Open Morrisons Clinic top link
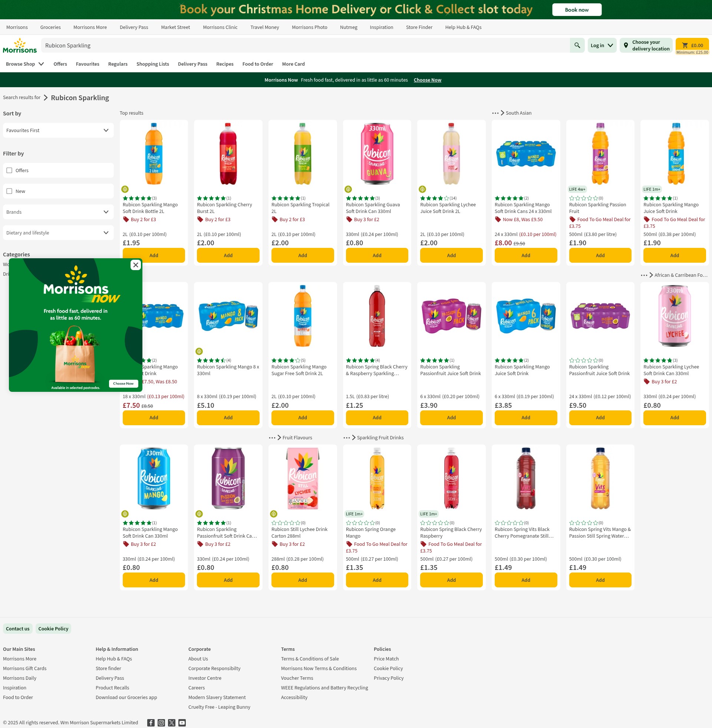The height and width of the screenshot is (728, 712). click(220, 27)
